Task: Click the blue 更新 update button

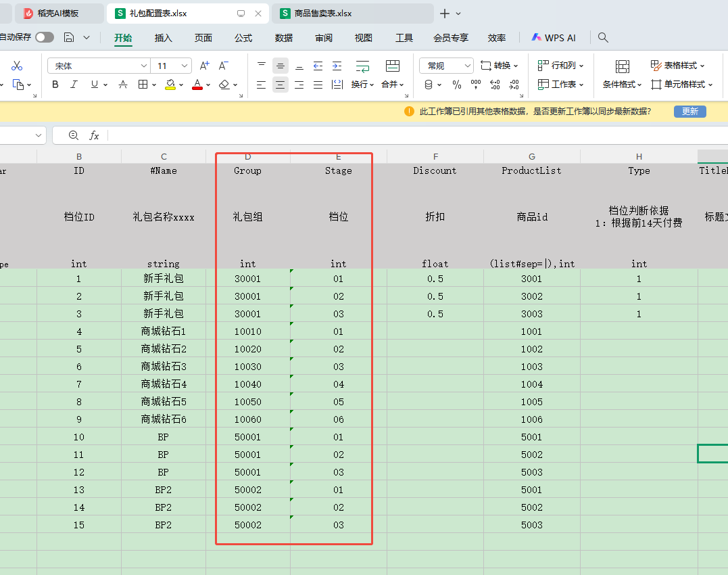Action: coord(689,112)
